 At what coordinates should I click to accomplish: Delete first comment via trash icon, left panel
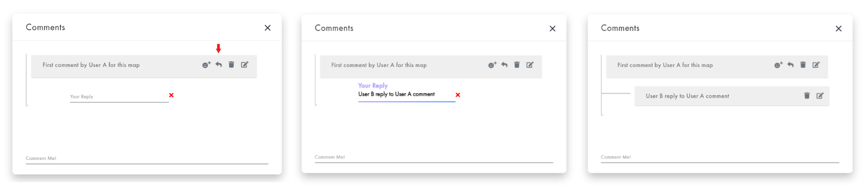(231, 64)
